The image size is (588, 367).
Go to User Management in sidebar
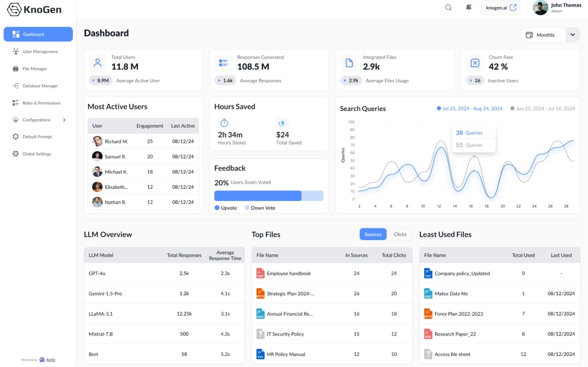pyautogui.click(x=40, y=52)
